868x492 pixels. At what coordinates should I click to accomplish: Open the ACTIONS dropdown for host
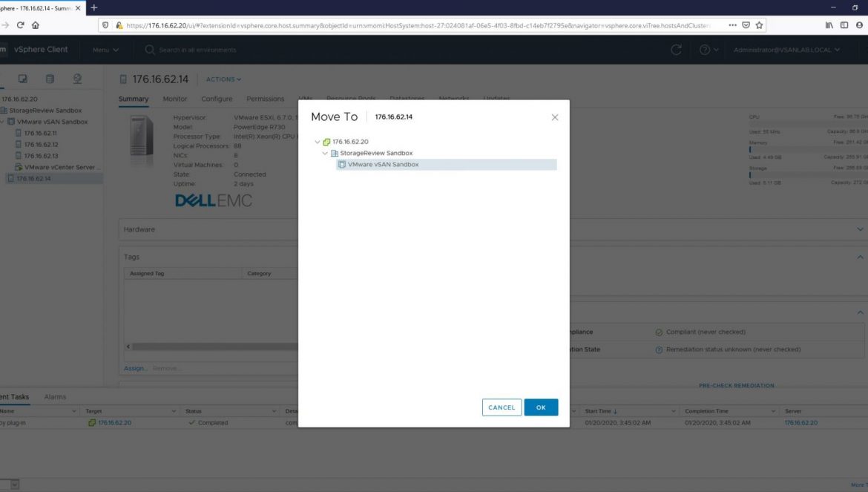[x=223, y=79]
